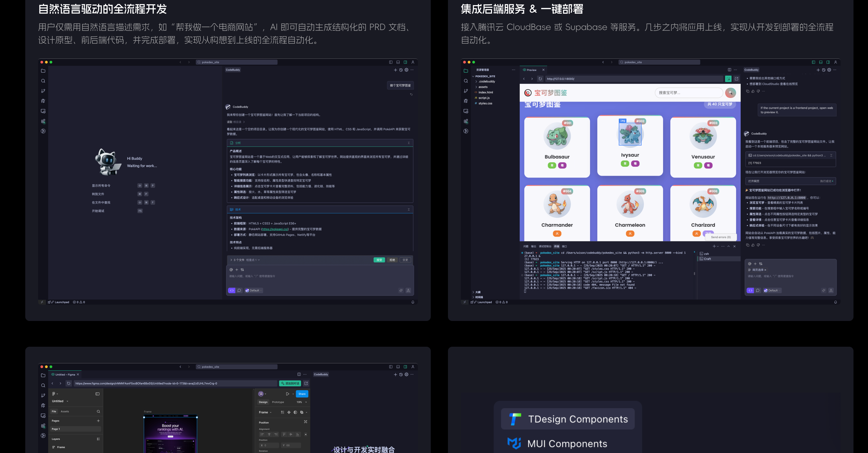Click the 接受 accept button

pos(379,260)
